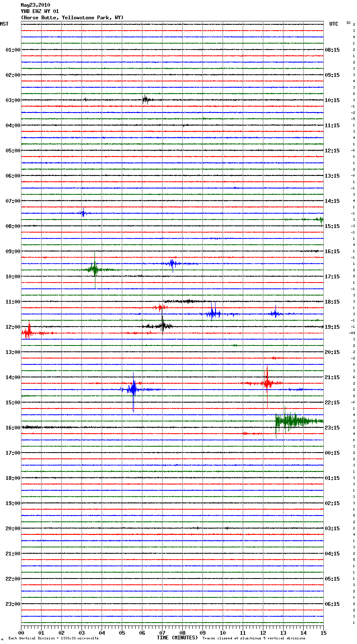
Task: Select the 01:00 MST time label
Action: (13, 50)
